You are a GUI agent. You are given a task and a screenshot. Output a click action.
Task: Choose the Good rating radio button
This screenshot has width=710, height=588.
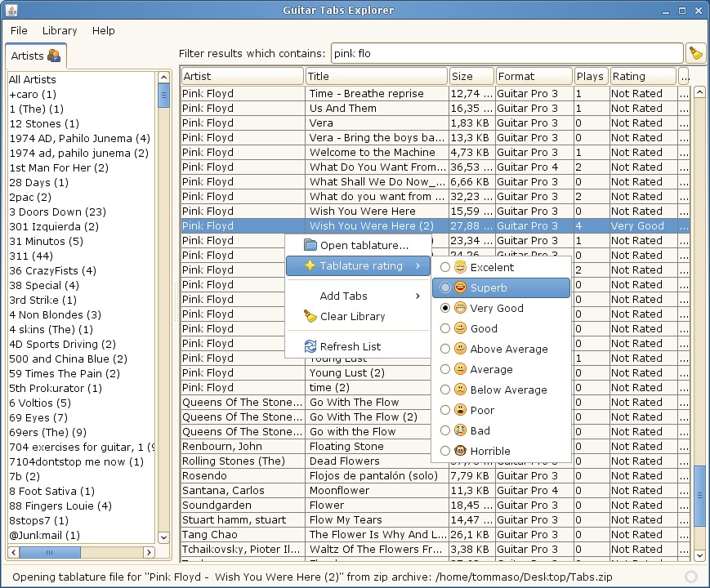click(x=445, y=328)
